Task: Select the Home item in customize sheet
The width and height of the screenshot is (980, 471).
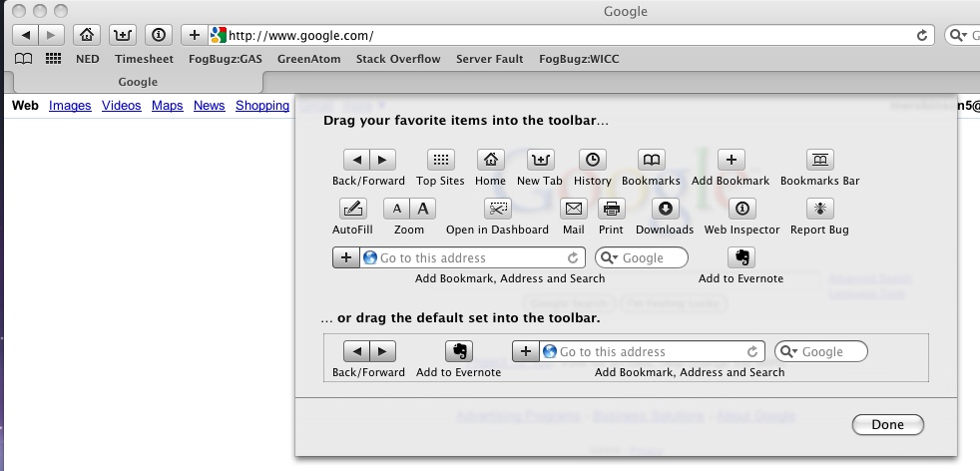Action: point(491,160)
